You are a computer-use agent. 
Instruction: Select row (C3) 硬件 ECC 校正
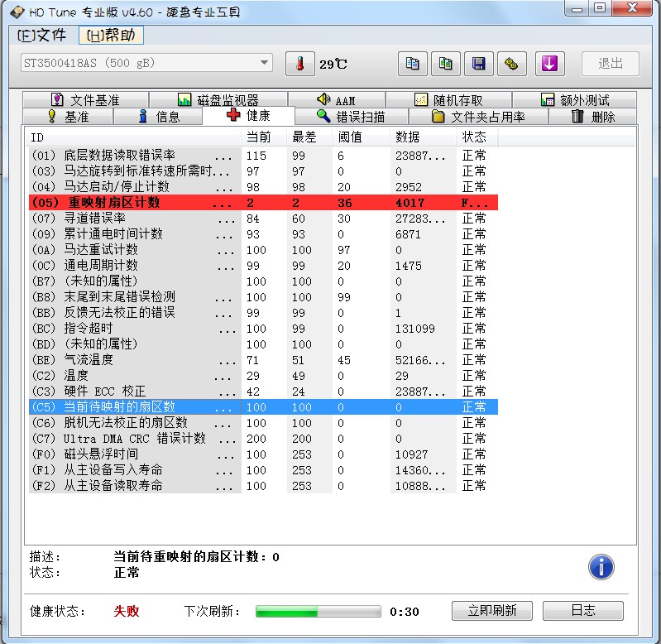[x=263, y=392]
